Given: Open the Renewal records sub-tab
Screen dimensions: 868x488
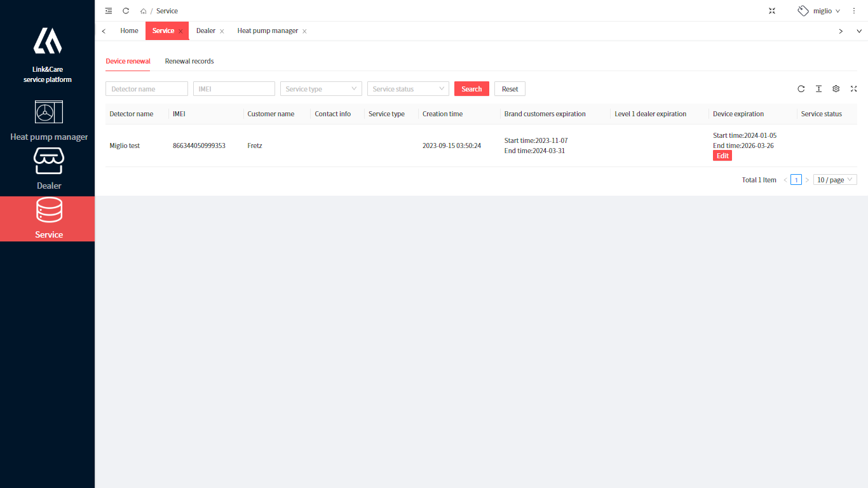Looking at the screenshot, I should click(x=189, y=61).
